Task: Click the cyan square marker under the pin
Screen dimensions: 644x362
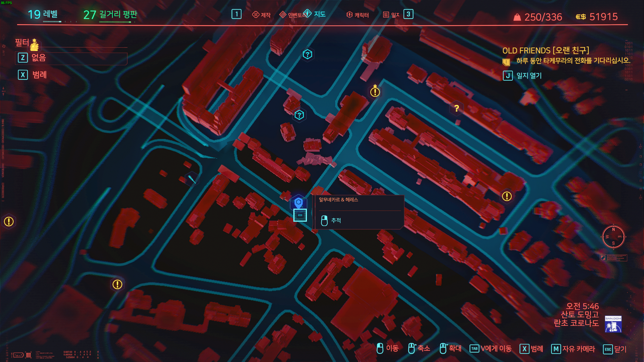Action: (x=300, y=215)
